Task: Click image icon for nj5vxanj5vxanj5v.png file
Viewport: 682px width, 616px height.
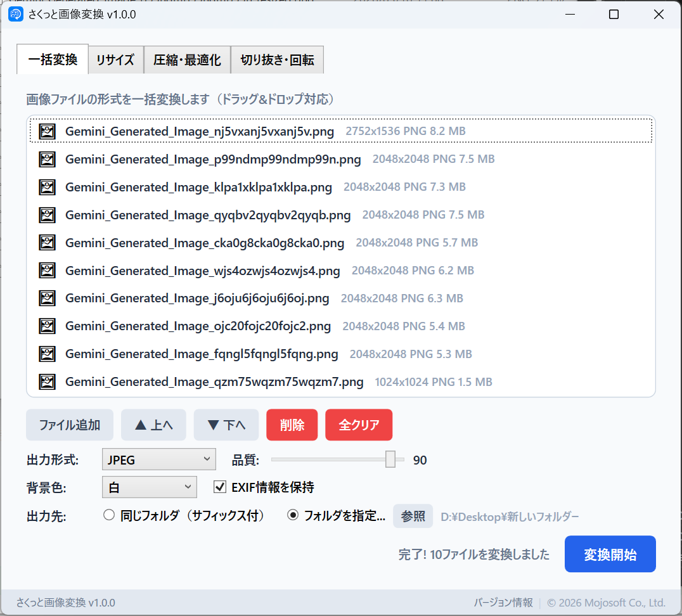Action: (x=47, y=131)
